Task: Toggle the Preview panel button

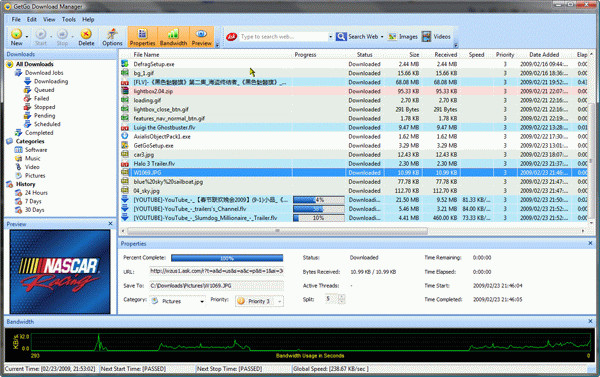Action: [x=202, y=37]
